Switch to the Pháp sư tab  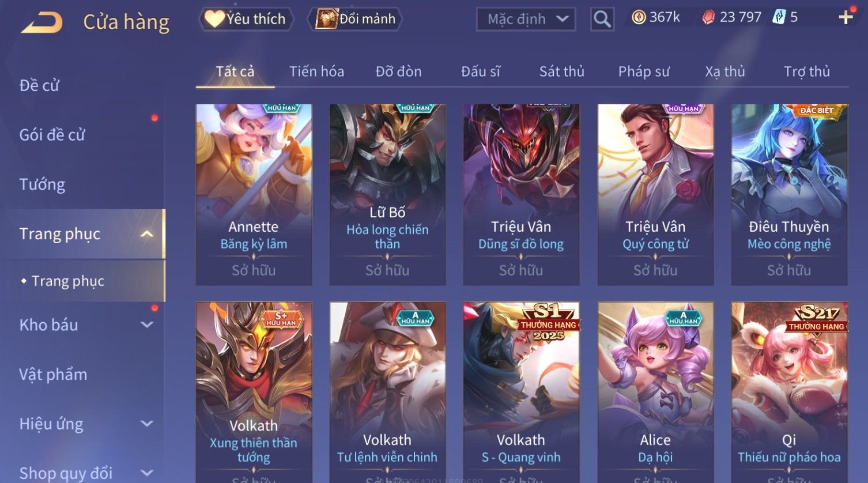(644, 71)
